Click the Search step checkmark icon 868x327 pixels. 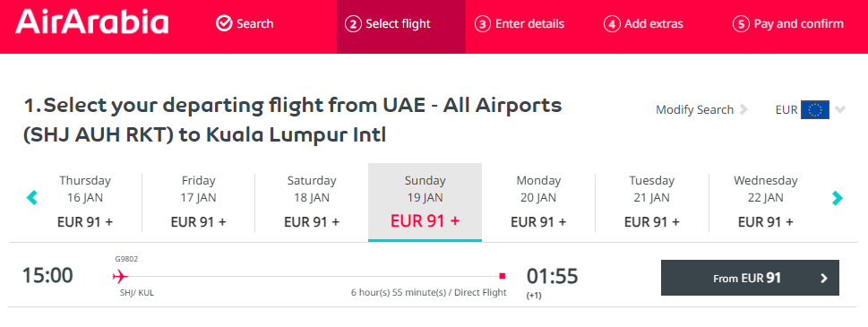(224, 24)
